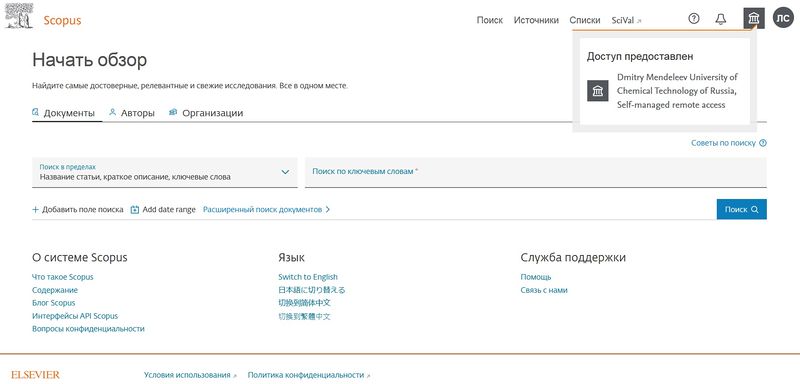This screenshot has width=800, height=384.
Task: Click the institution icon in access popup
Action: pos(597,91)
